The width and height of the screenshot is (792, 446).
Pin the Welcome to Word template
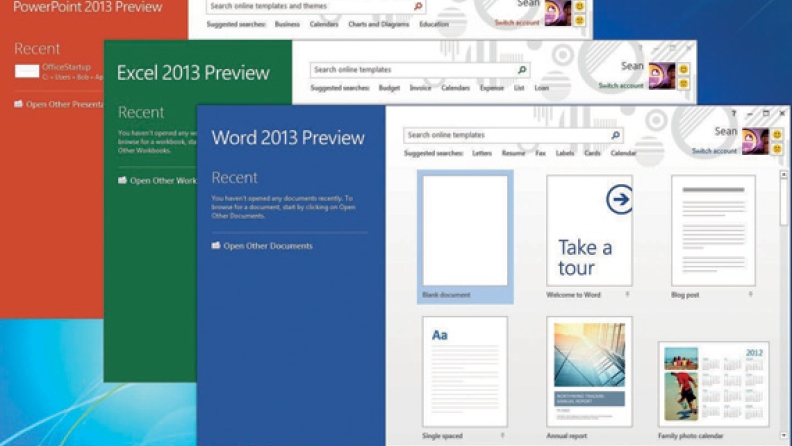click(627, 294)
